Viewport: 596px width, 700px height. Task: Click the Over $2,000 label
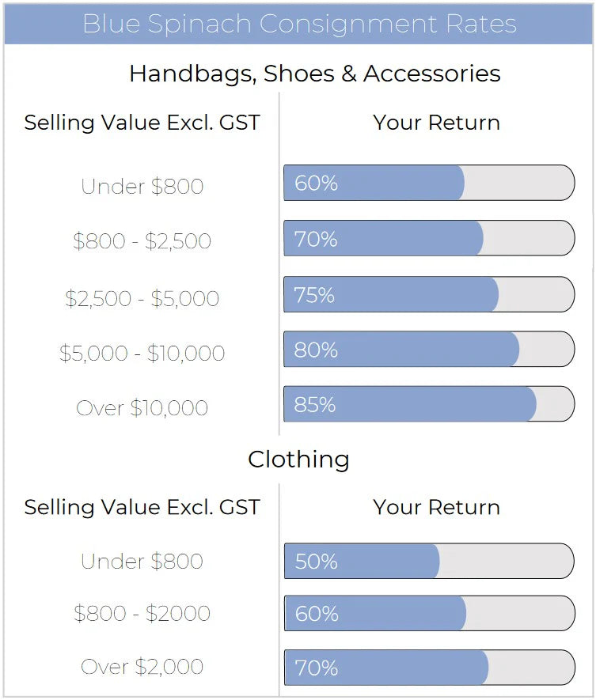pos(142,667)
